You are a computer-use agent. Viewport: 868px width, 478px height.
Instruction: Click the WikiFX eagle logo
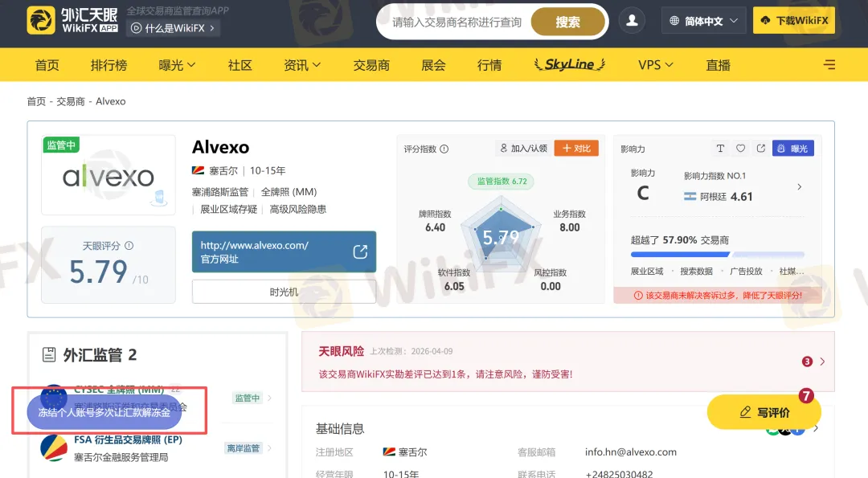(x=41, y=20)
